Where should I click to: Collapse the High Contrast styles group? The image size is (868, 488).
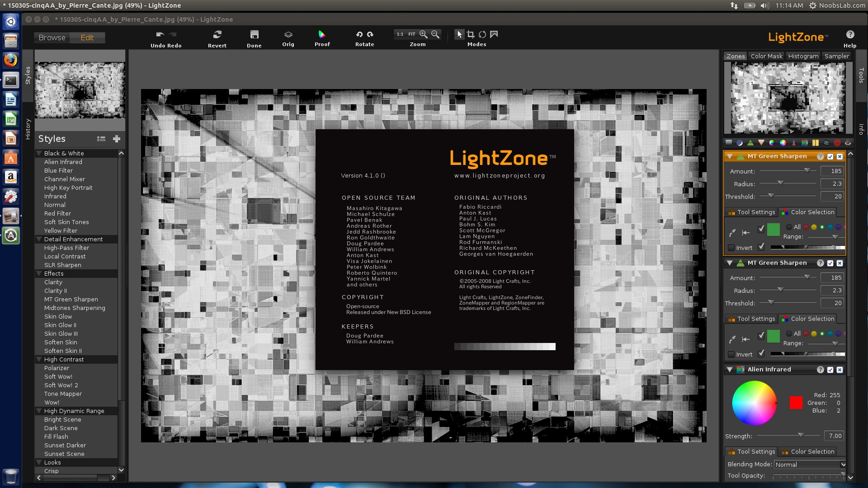39,359
